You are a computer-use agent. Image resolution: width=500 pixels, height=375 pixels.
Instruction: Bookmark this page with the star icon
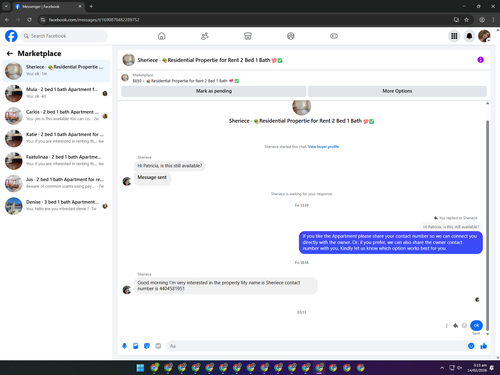[466, 20]
